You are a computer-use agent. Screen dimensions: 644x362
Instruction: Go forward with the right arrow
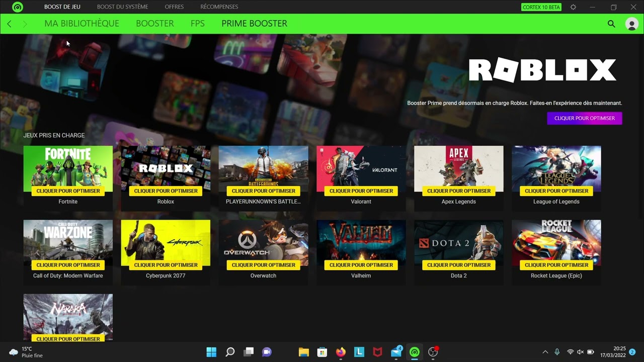coord(25,24)
